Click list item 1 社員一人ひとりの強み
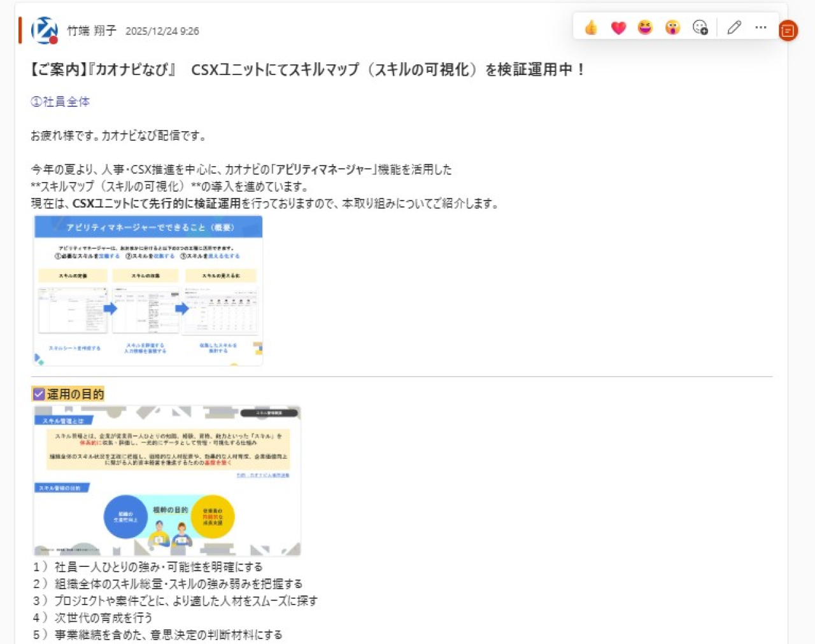The height and width of the screenshot is (644, 815). coord(148,566)
